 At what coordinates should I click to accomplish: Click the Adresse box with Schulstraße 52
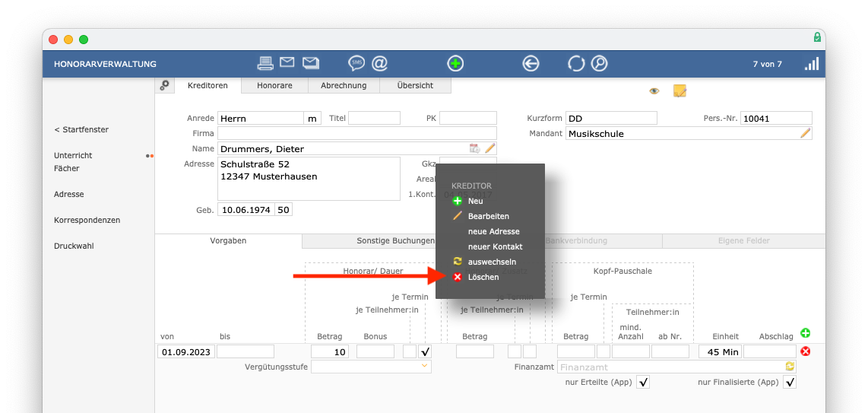coord(309,178)
